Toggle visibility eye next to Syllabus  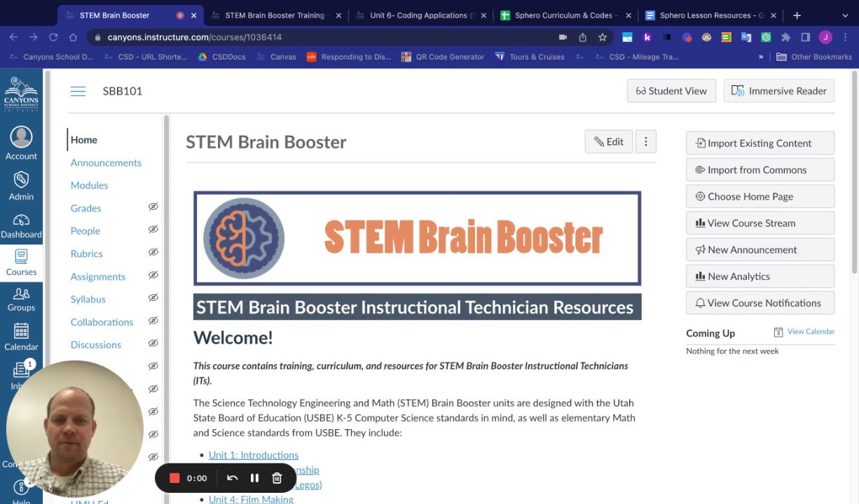click(153, 297)
